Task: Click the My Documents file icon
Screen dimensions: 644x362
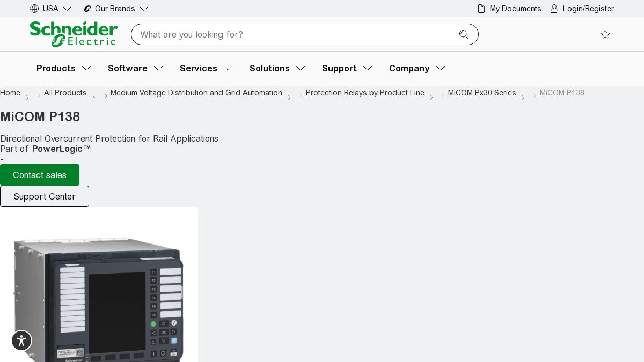Action: pyautogui.click(x=481, y=9)
